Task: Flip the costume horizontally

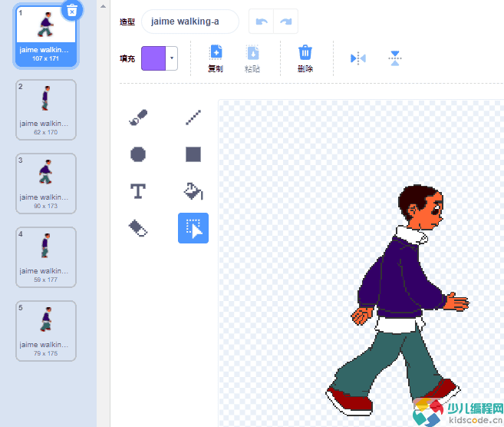Action: tap(358, 58)
